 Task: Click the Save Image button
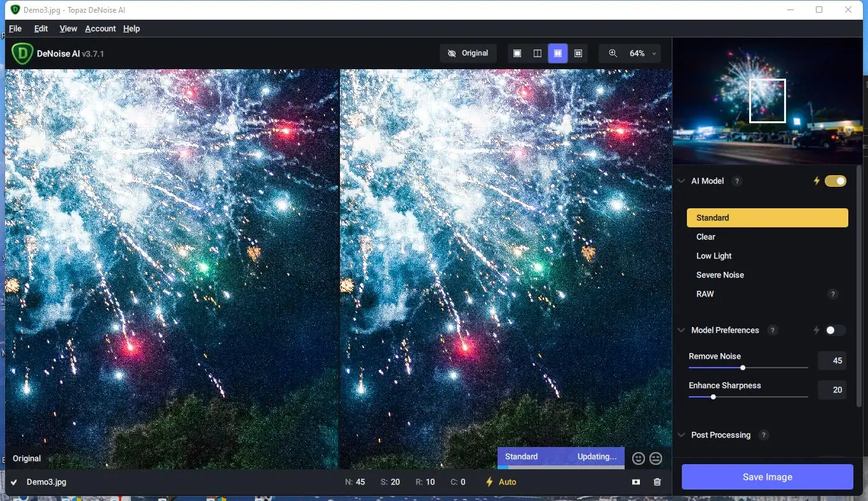click(768, 477)
